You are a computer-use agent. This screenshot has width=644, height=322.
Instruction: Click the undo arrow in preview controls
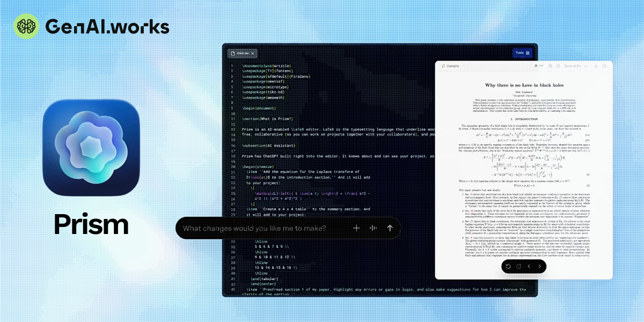click(508, 266)
